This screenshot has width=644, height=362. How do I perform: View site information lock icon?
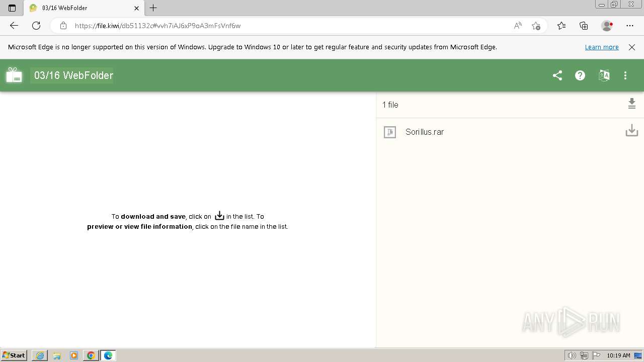[63, 26]
